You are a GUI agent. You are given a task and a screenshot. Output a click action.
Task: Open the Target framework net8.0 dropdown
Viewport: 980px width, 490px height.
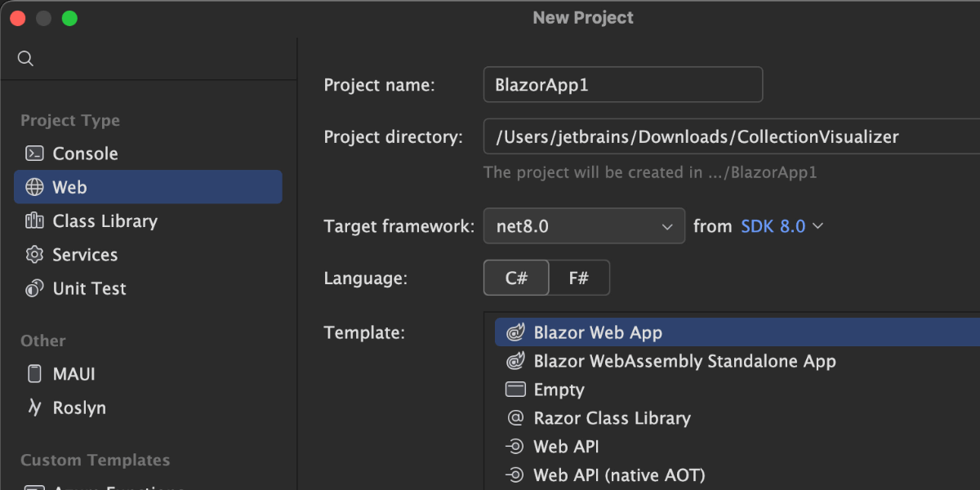584,226
